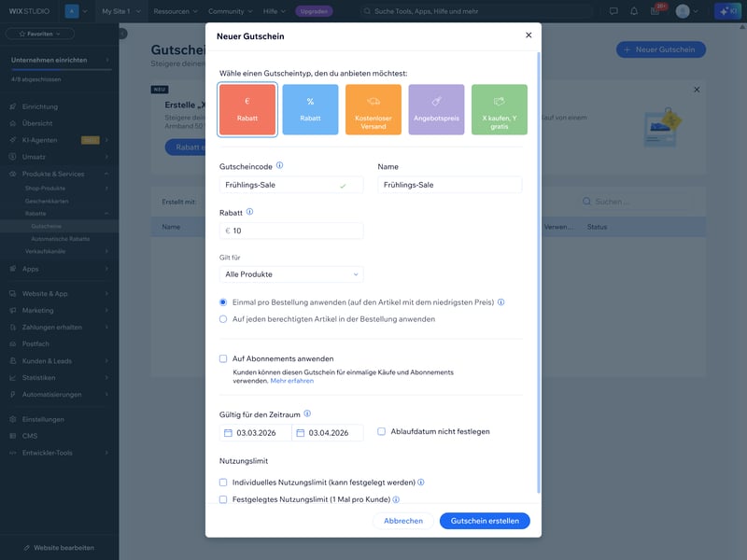Image resolution: width=747 pixels, height=560 pixels.
Task: Open the Hilfe menu
Action: pos(275,11)
